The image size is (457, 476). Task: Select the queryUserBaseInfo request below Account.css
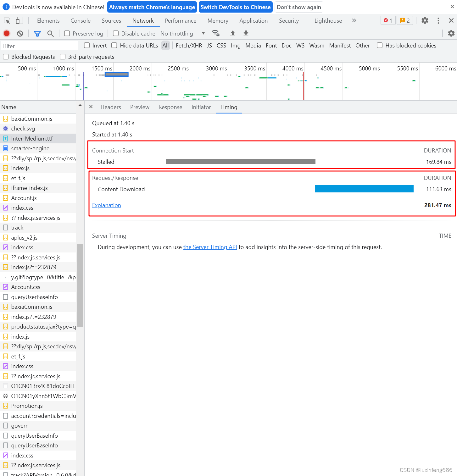tap(38, 297)
